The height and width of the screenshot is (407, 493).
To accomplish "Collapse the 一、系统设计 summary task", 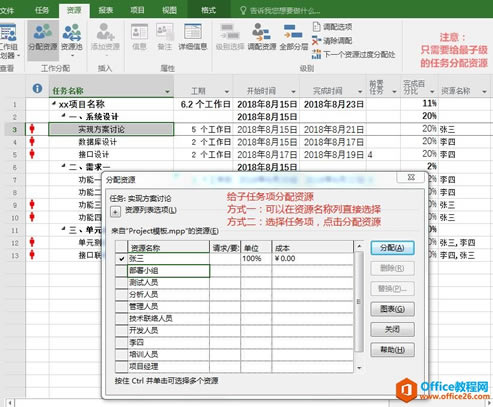I will pyautogui.click(x=64, y=115).
